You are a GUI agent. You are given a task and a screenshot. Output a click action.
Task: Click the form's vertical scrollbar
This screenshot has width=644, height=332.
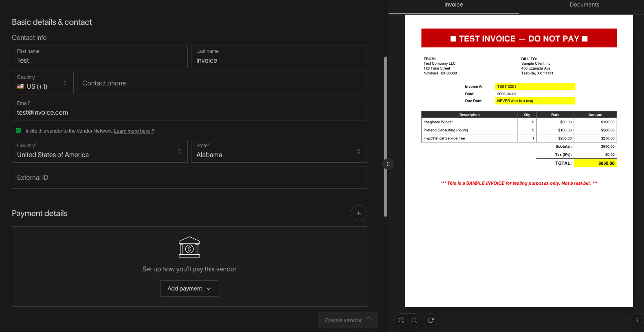[x=385, y=137]
